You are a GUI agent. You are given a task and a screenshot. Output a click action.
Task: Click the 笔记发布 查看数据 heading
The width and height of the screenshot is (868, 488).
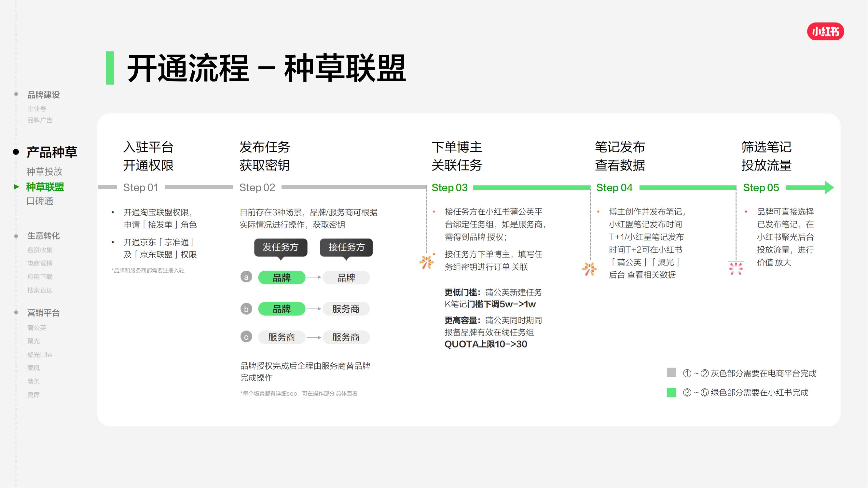[x=620, y=156]
